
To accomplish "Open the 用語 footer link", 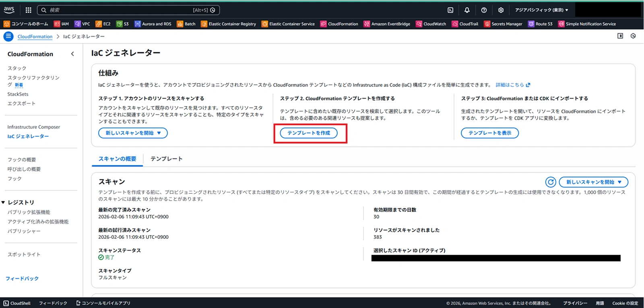I will (x=600, y=303).
